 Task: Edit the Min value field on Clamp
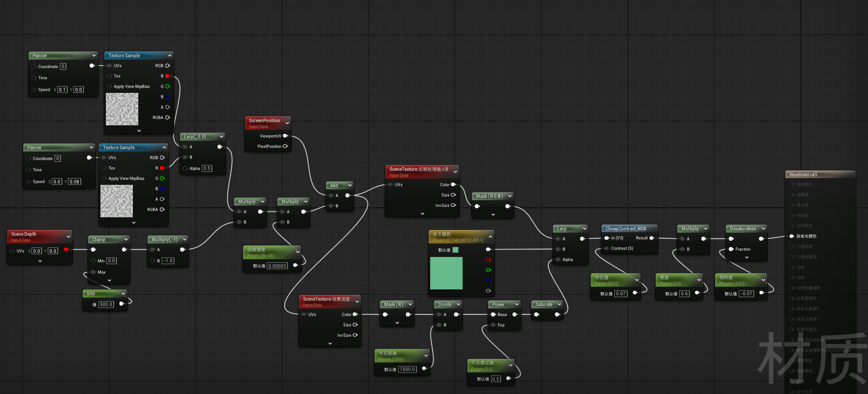pyautogui.click(x=111, y=261)
